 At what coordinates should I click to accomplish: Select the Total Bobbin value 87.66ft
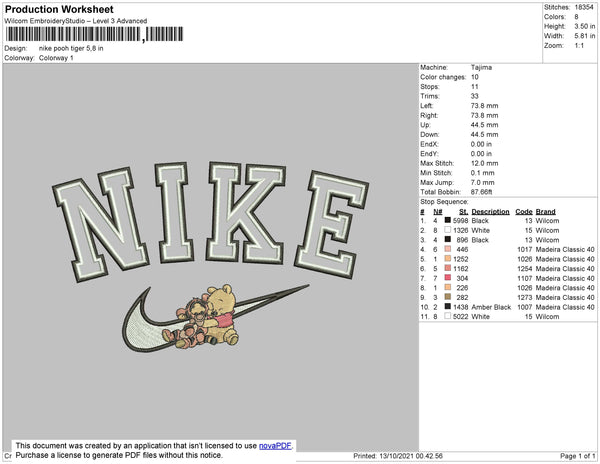click(481, 192)
